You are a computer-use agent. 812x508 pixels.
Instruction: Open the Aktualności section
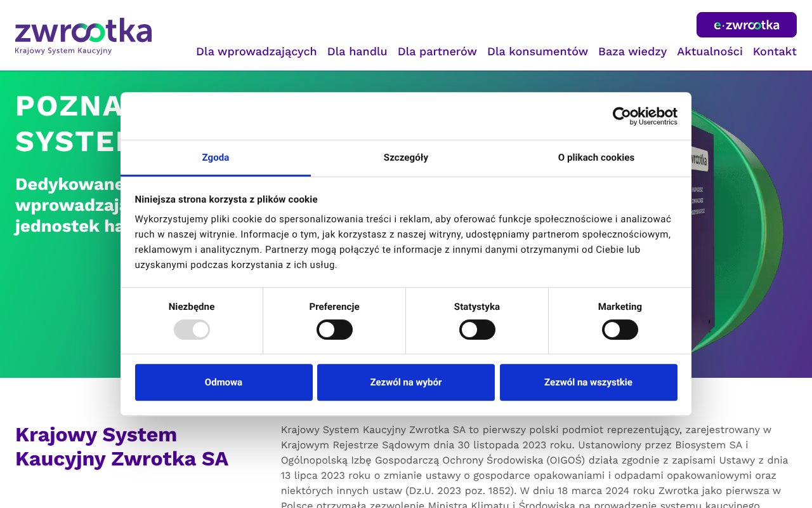click(710, 51)
